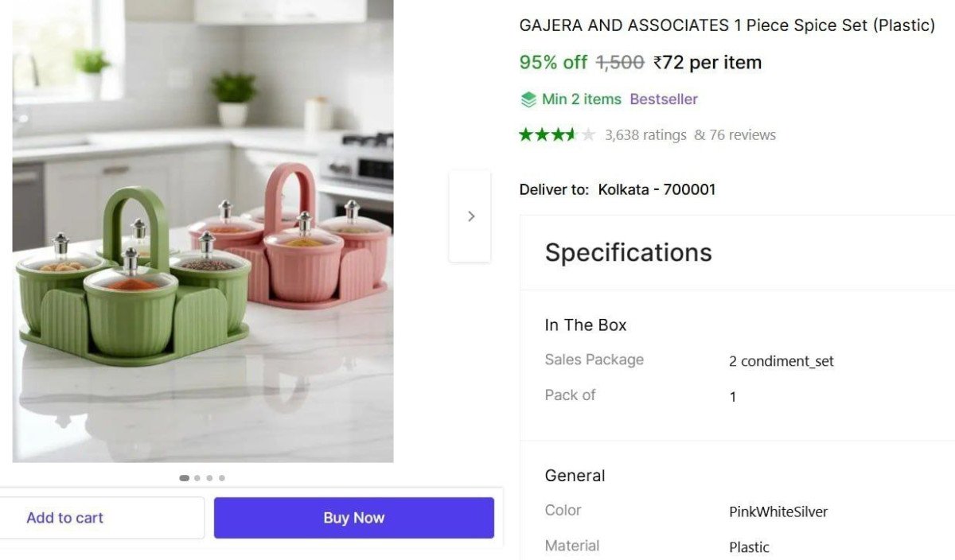Image resolution: width=955 pixels, height=560 pixels.
Task: Open the 3,638 ratings link
Action: click(645, 135)
